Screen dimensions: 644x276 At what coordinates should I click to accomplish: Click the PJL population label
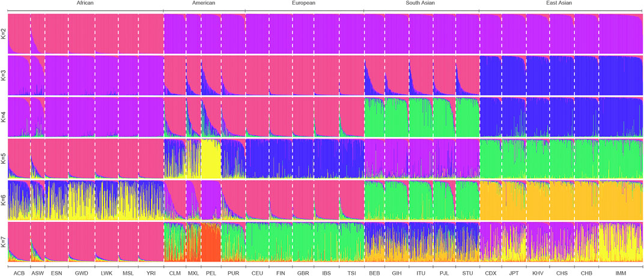pos(445,272)
